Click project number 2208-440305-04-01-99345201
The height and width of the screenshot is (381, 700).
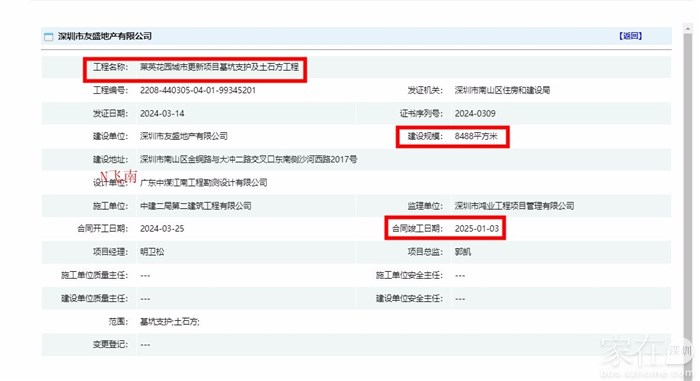click(198, 90)
